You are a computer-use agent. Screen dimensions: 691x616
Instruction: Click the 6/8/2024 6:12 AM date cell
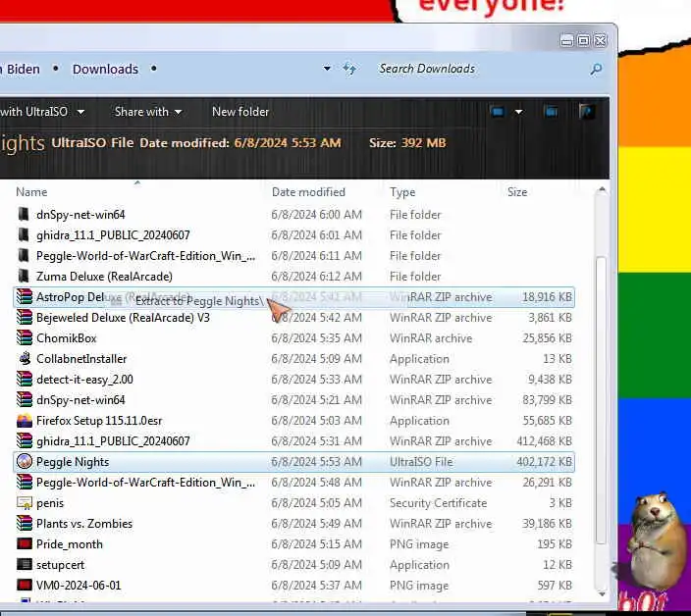(316, 277)
